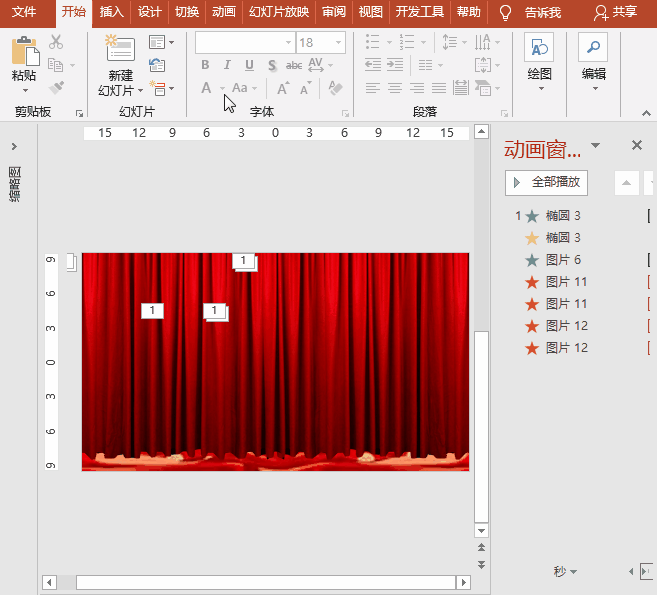Expand the New Slide dropdown arrow

pyautogui.click(x=140, y=90)
